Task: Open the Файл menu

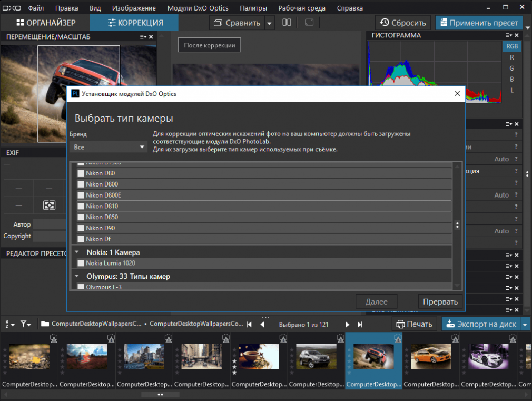Action: tap(36, 8)
